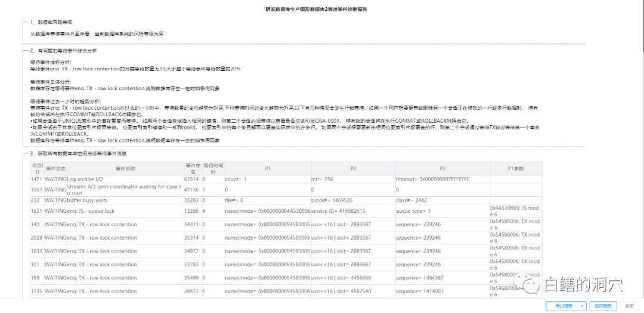Click the 等待事件指标分析 label
Screen dimensions: 644x313
click(51, 62)
